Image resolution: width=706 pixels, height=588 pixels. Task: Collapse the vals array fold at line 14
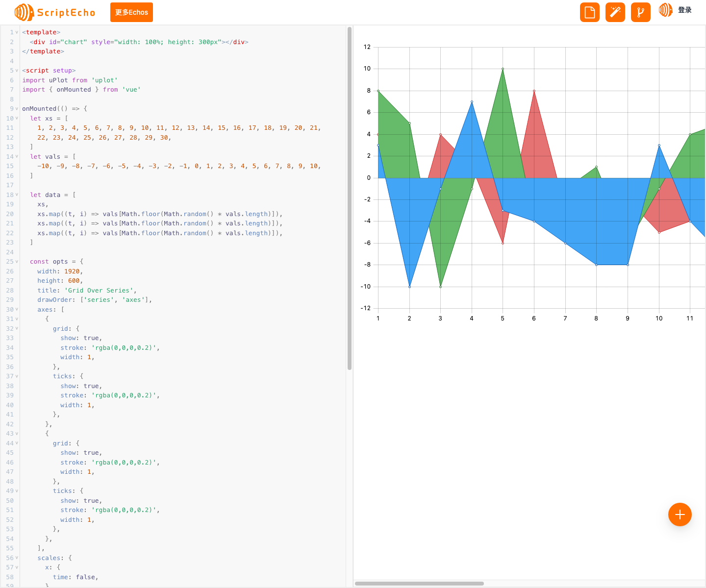point(17,157)
